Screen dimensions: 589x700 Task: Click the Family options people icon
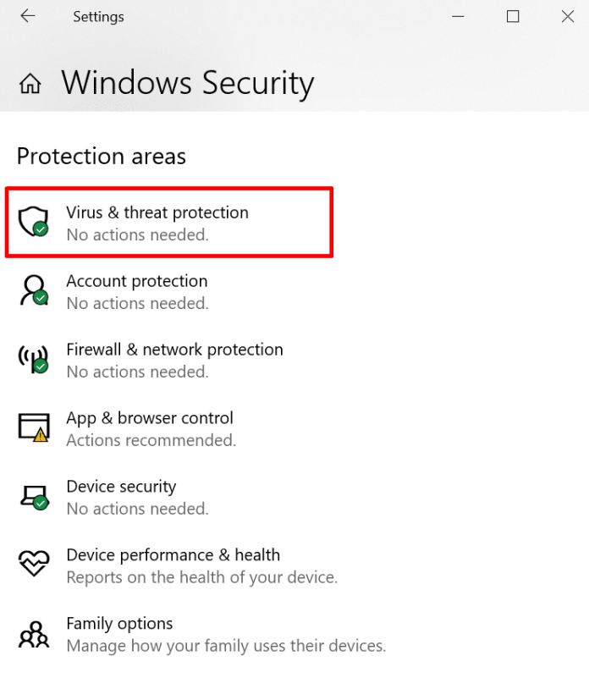coord(33,633)
